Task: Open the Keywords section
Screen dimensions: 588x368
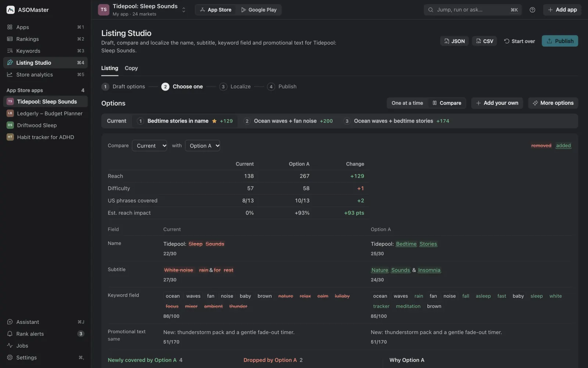Action: (x=46, y=51)
